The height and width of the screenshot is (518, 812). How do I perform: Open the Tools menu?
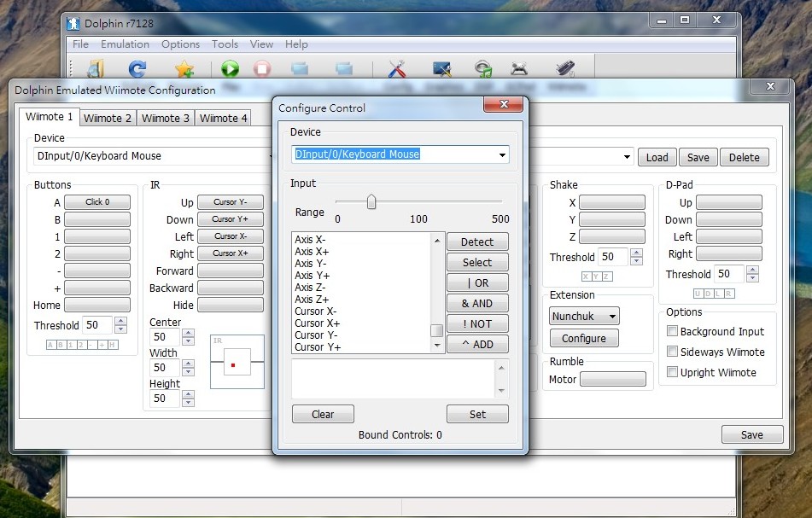point(225,44)
